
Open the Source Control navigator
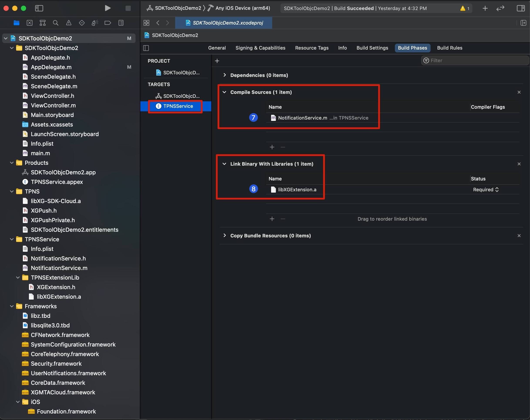pos(30,23)
